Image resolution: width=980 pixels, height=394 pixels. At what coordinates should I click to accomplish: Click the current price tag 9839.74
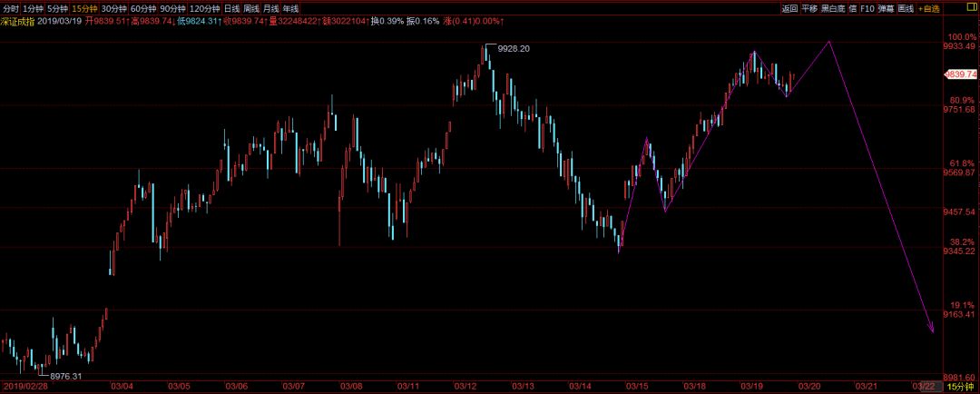pos(961,74)
